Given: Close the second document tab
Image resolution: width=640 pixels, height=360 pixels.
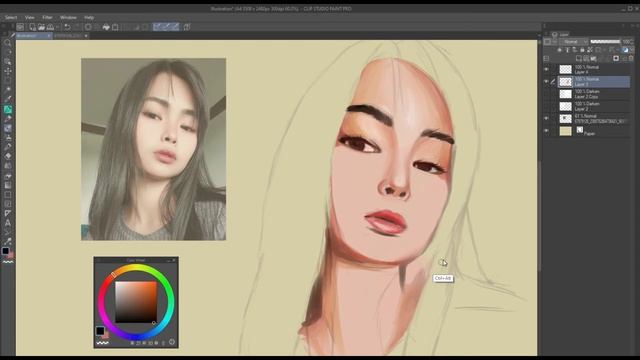Looking at the screenshot, I should pyautogui.click(x=86, y=36).
